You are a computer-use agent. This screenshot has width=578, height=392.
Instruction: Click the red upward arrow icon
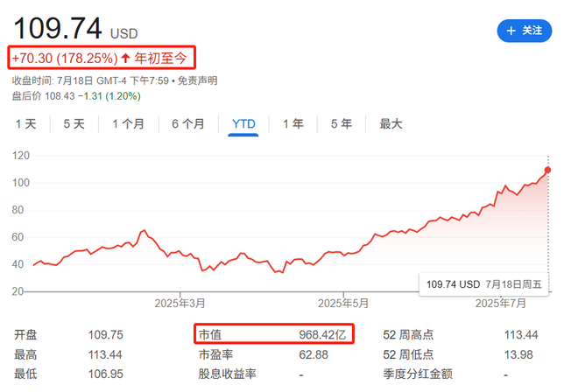coord(125,58)
